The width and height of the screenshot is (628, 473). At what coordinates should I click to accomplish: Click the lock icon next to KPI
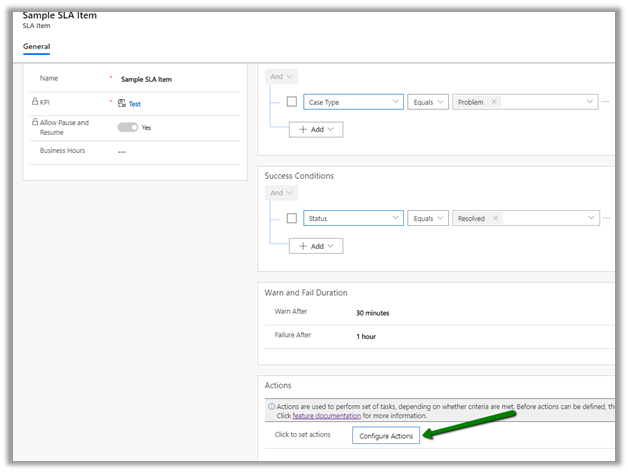(33, 102)
